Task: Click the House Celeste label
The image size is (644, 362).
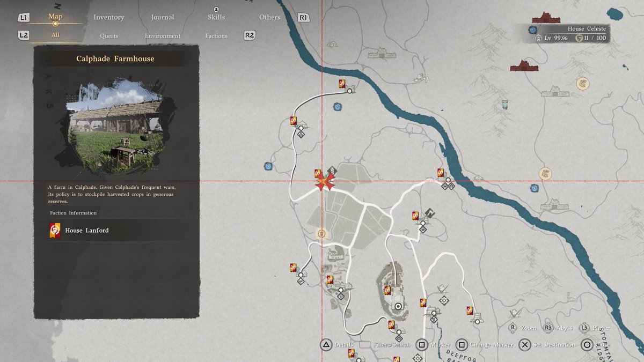Action: tap(588, 29)
